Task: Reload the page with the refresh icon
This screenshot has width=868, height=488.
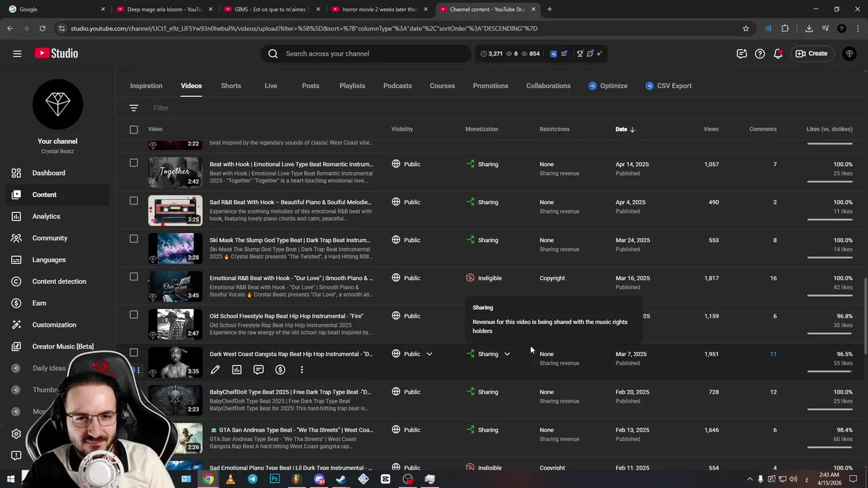Action: pyautogui.click(x=42, y=28)
